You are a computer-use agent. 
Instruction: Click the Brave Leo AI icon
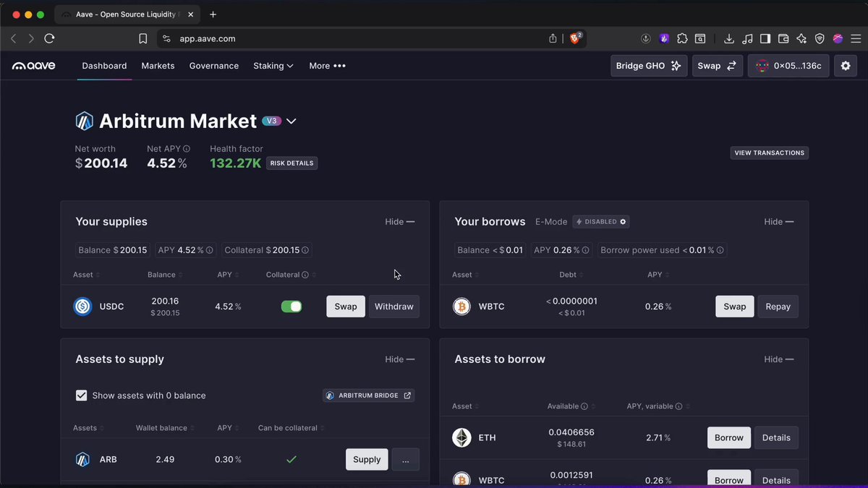click(801, 39)
